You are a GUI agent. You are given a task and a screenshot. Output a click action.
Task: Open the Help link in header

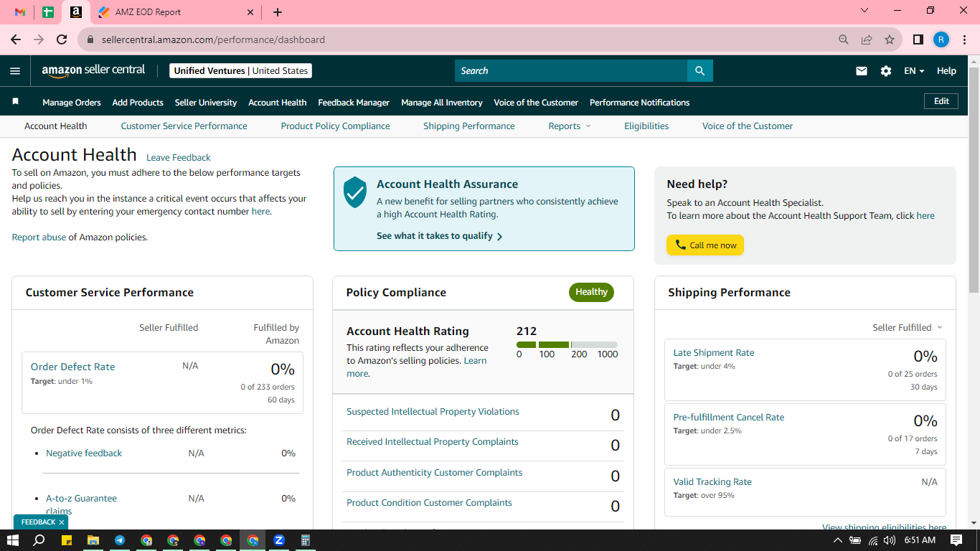[946, 71]
